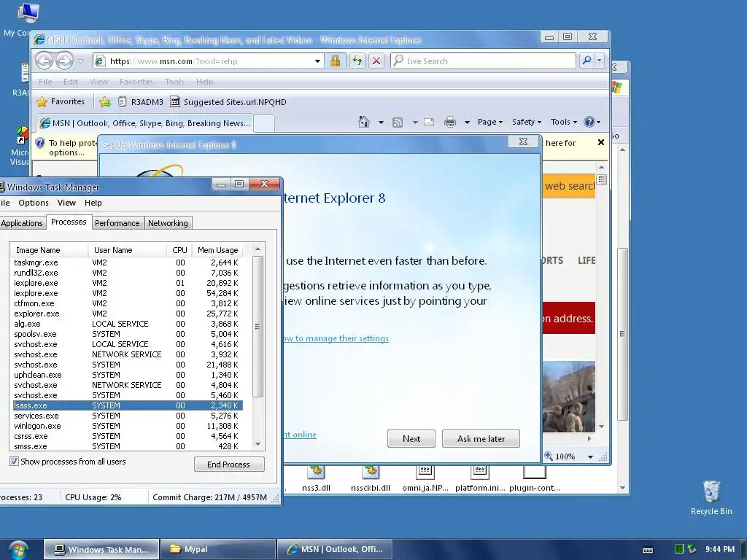
Task: Switch to Applications tab
Action: [22, 223]
